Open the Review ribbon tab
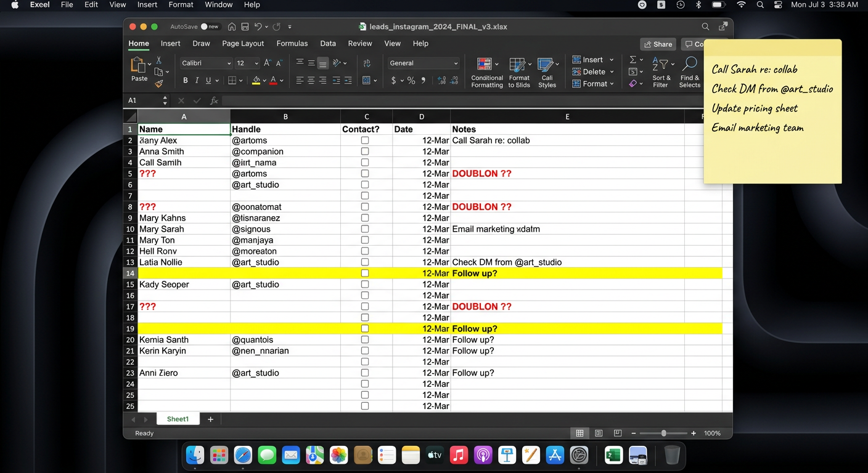Screen dimensions: 868x473 click(360, 44)
